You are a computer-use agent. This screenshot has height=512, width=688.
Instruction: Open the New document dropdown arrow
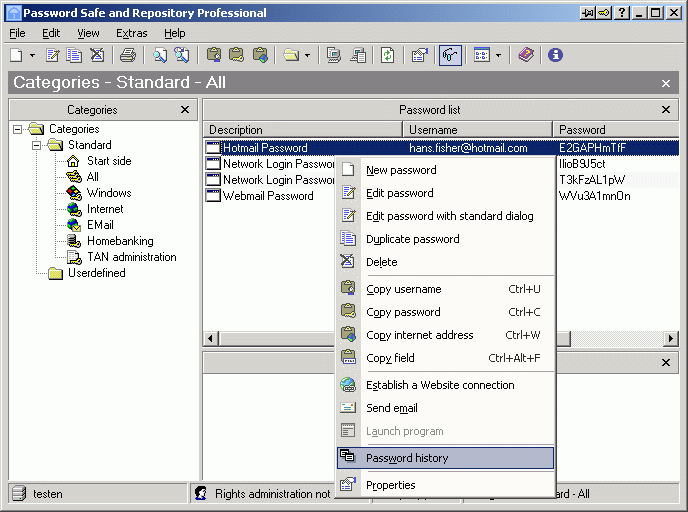pos(32,55)
